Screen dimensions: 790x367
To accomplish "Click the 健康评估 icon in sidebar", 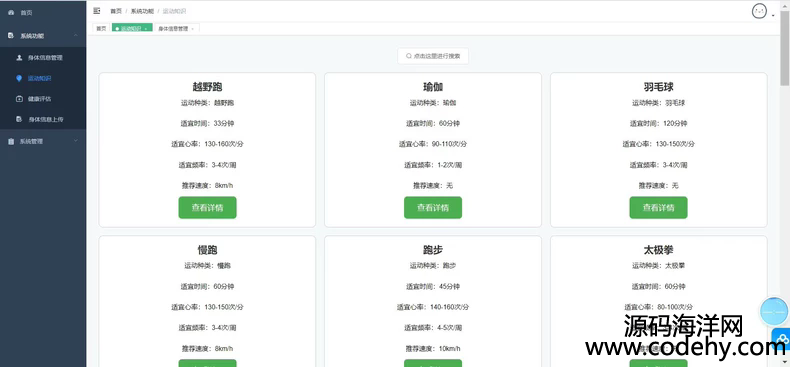I will [x=19, y=99].
